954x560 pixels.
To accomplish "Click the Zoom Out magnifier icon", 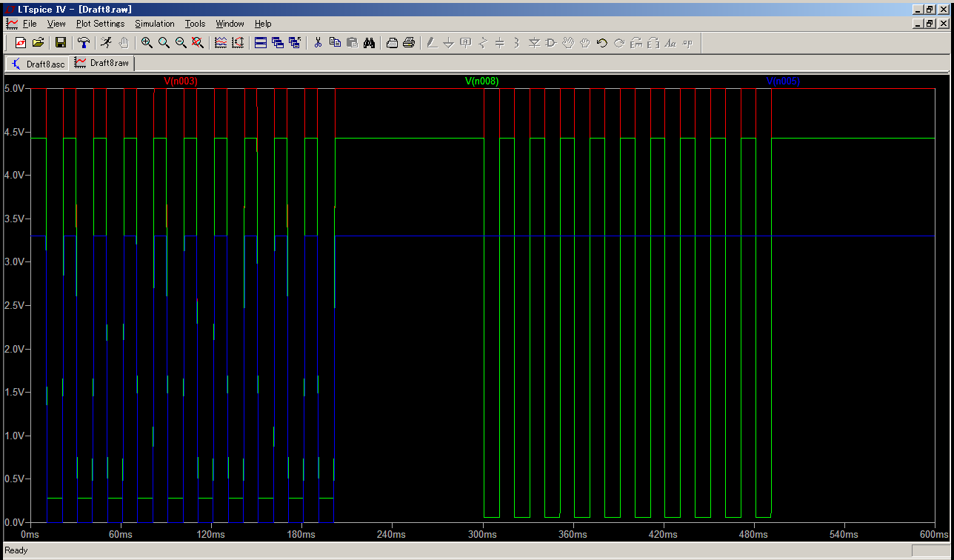I will click(x=181, y=43).
